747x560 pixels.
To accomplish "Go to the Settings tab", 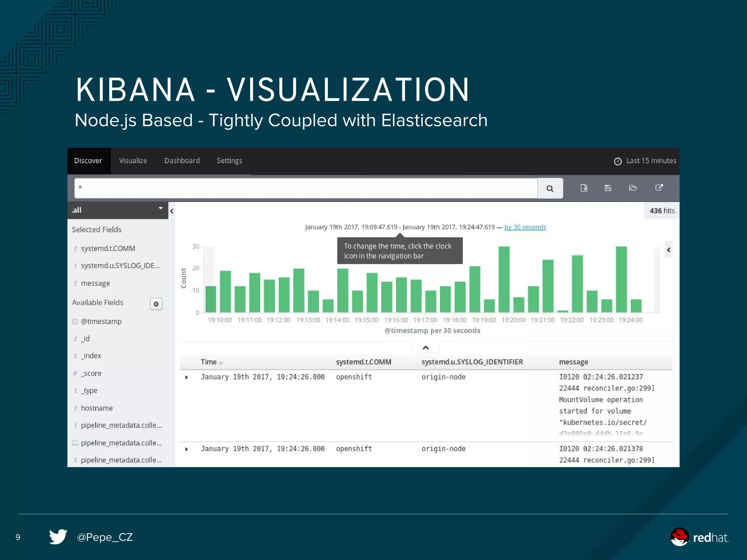I will point(229,161).
